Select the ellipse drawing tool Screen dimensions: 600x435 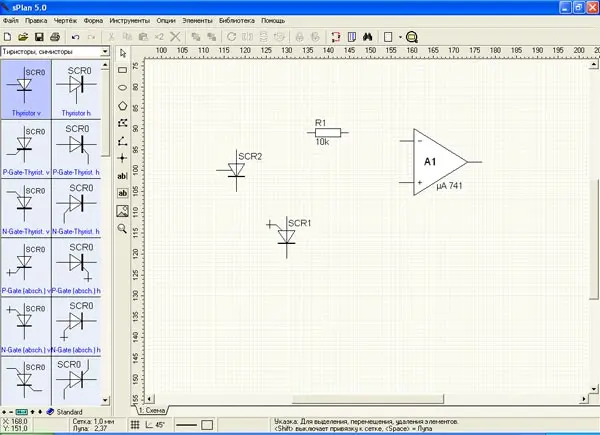click(122, 87)
